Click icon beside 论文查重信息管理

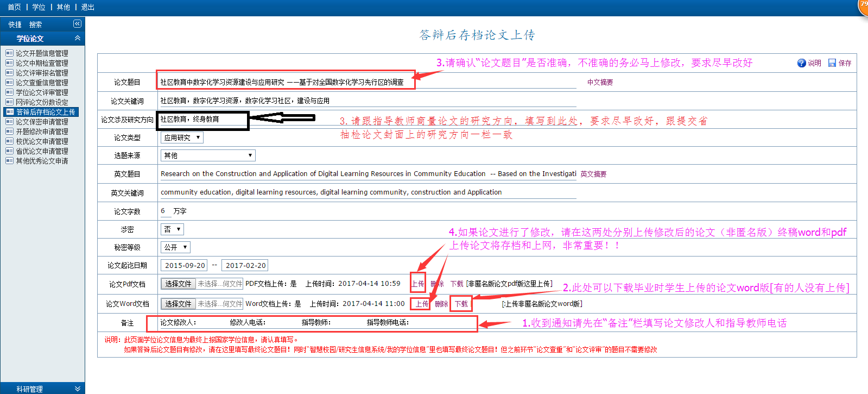click(9, 83)
